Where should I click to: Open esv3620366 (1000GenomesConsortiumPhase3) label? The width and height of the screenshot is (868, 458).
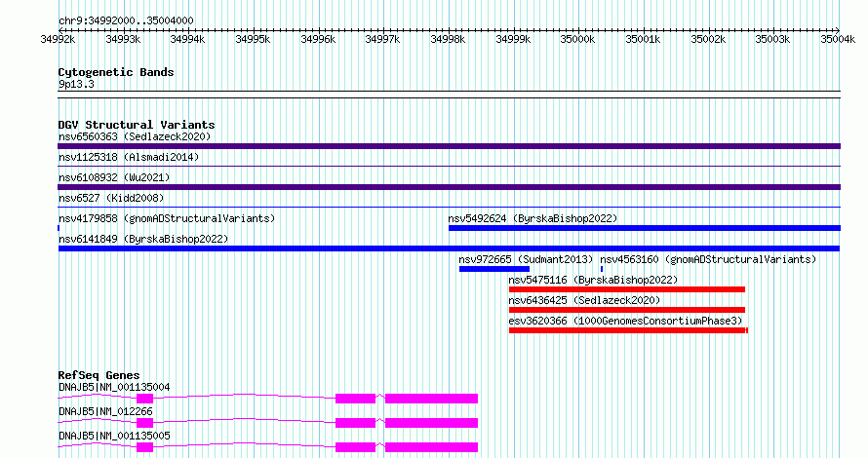tap(625, 321)
